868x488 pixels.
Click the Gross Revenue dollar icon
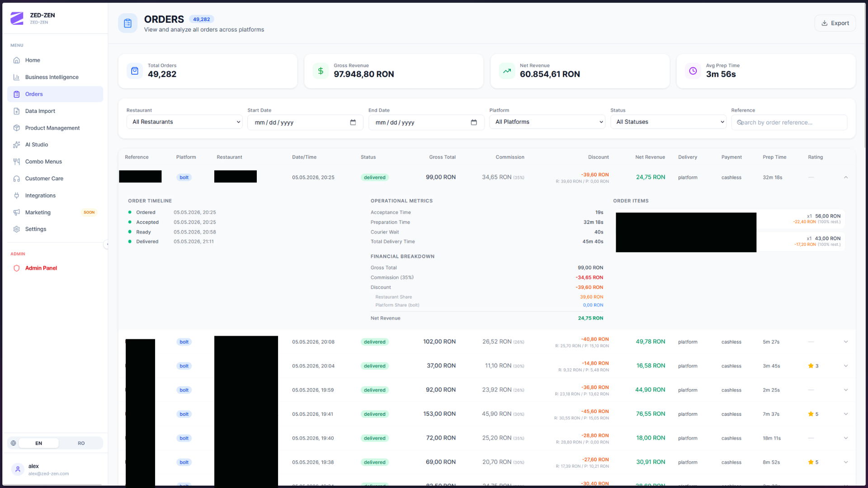[321, 71]
